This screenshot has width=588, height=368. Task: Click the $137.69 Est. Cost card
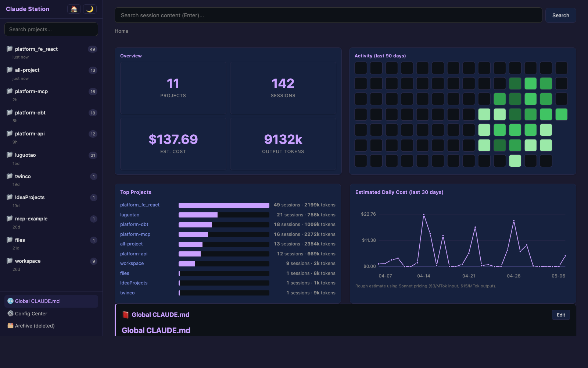173,144
